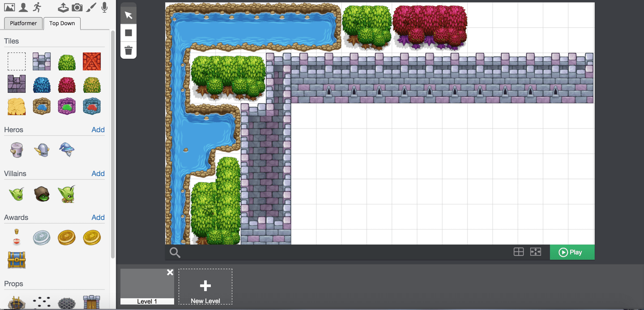The height and width of the screenshot is (310, 644).
Task: Select the running figure icon
Action: click(37, 8)
